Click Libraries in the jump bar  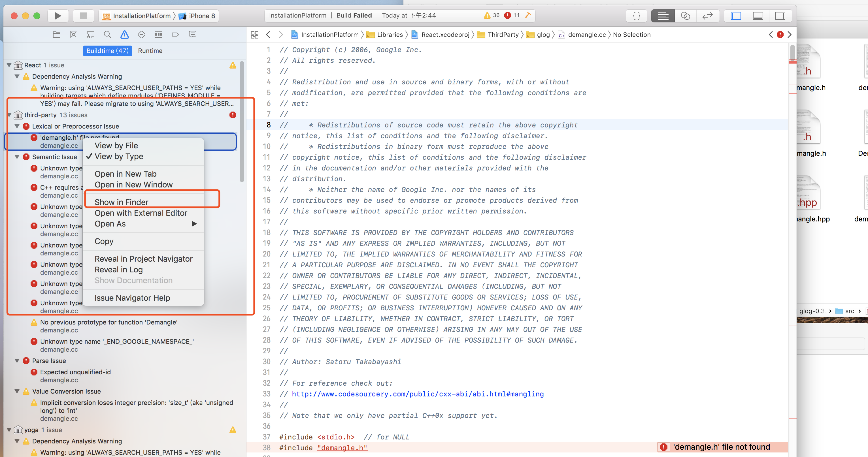[385, 35]
